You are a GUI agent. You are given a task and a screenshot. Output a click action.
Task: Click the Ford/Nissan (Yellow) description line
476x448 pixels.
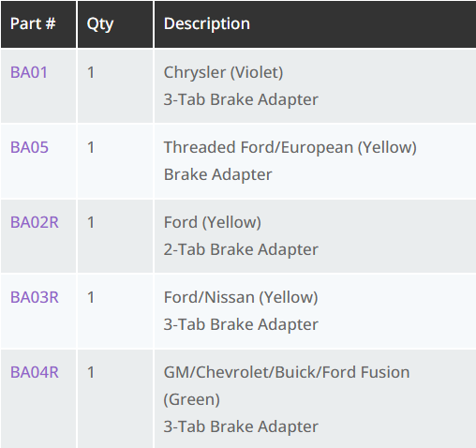pyautogui.click(x=241, y=297)
